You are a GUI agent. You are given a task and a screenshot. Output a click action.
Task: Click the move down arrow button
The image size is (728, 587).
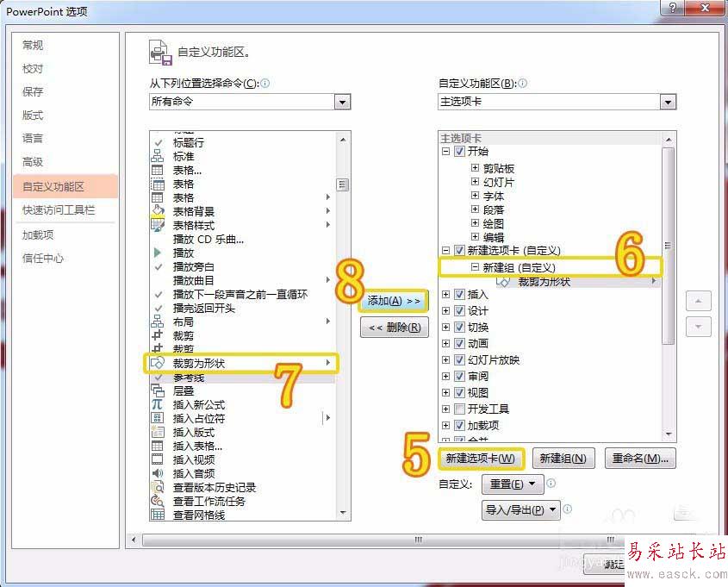(699, 327)
